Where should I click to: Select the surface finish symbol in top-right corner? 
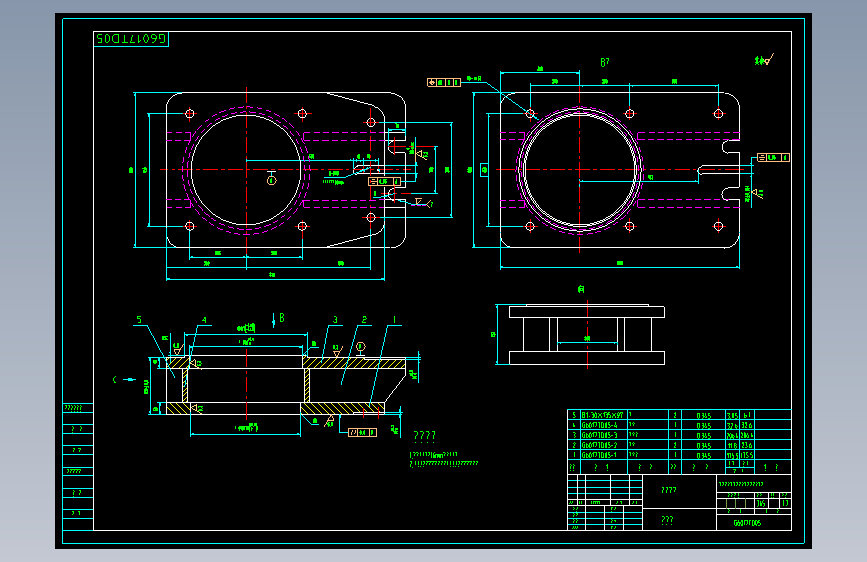point(764,60)
